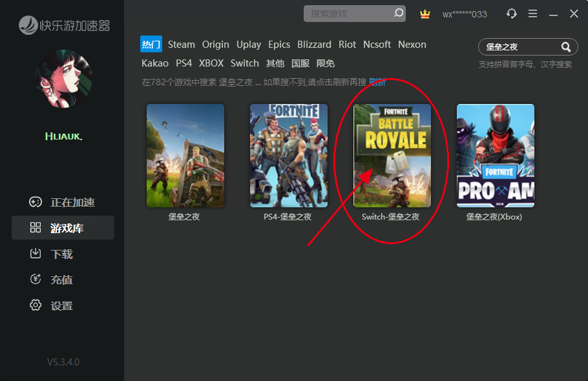Click the magnifier icon in top search bar
This screenshot has height=381, width=588.
(399, 13)
